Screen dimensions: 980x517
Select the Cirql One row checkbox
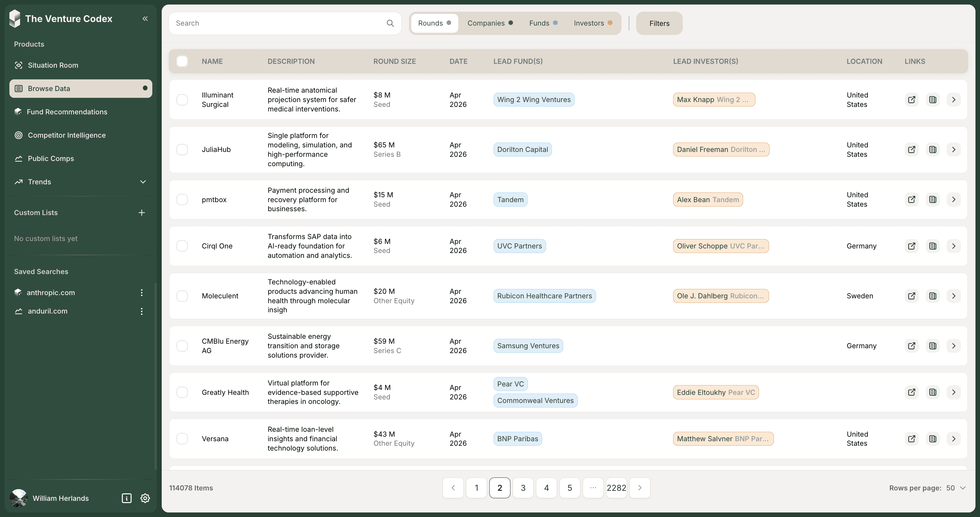pyautogui.click(x=182, y=246)
